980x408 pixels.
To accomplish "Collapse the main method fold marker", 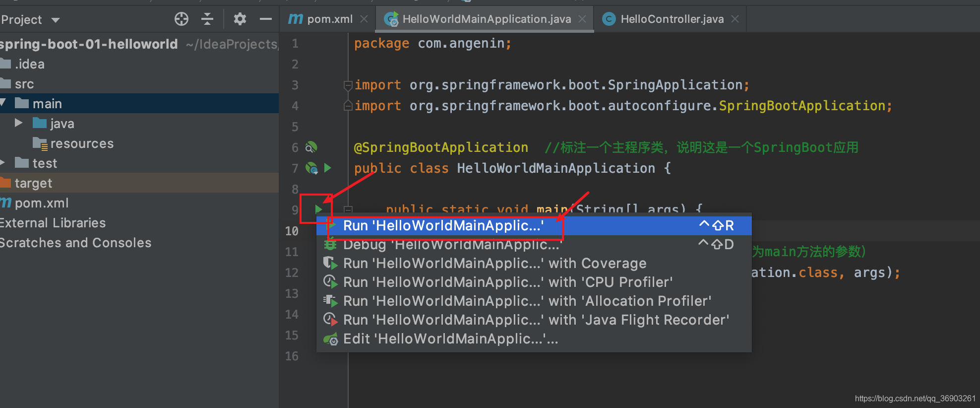I will (348, 209).
